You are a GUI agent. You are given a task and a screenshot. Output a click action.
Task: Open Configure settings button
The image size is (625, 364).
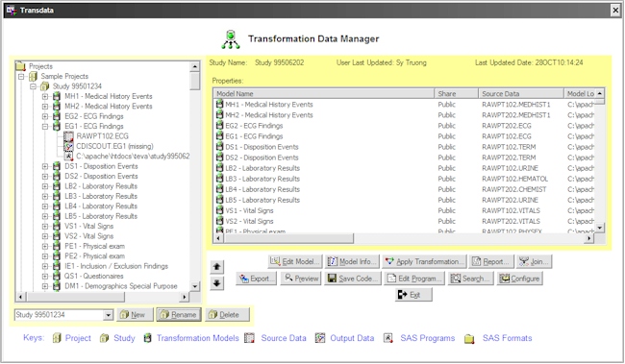519,279
